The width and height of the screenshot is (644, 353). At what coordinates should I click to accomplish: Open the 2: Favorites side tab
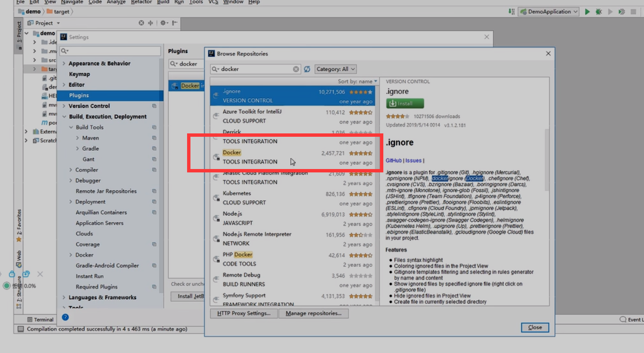tap(19, 225)
